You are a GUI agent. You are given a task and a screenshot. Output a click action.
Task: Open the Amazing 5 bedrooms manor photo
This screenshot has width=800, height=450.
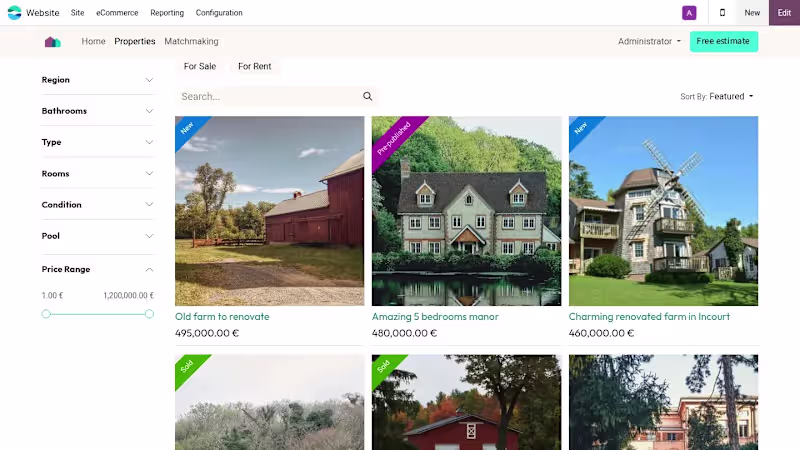[x=466, y=211]
